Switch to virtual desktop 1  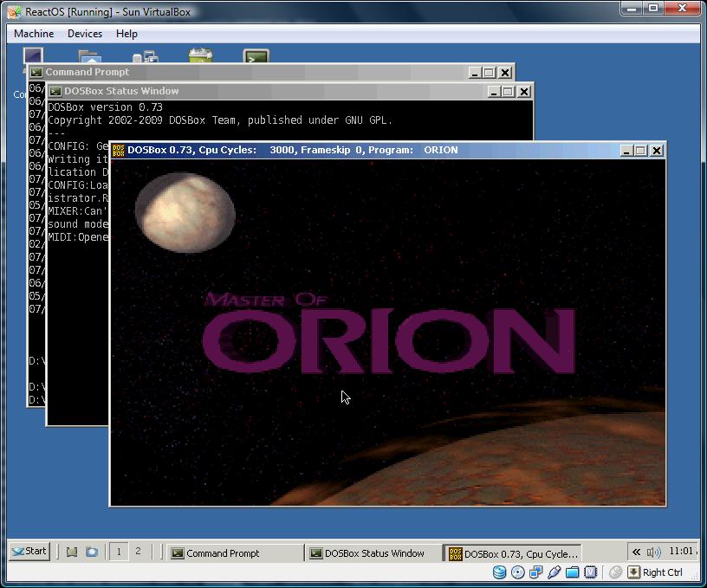click(x=118, y=552)
